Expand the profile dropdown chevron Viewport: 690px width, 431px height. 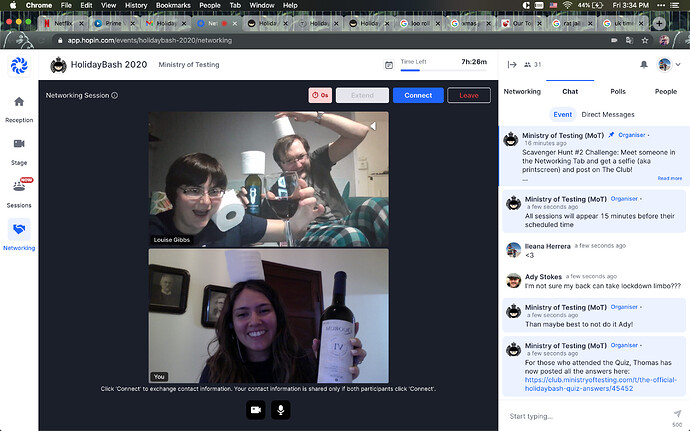678,65
